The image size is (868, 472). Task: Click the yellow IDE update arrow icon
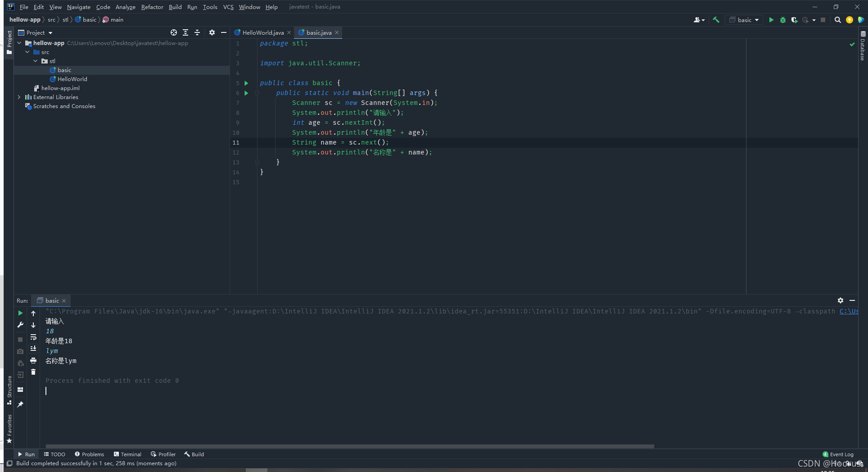coord(850,20)
